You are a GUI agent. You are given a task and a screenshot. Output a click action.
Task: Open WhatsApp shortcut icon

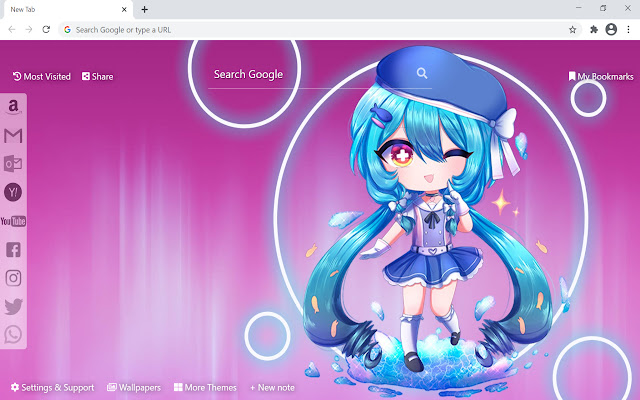[x=13, y=335]
